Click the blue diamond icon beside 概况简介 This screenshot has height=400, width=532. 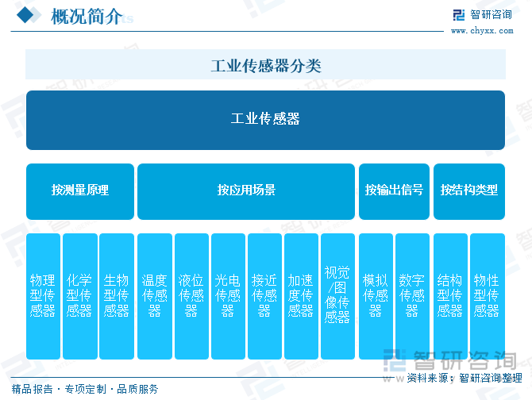[x=25, y=15]
